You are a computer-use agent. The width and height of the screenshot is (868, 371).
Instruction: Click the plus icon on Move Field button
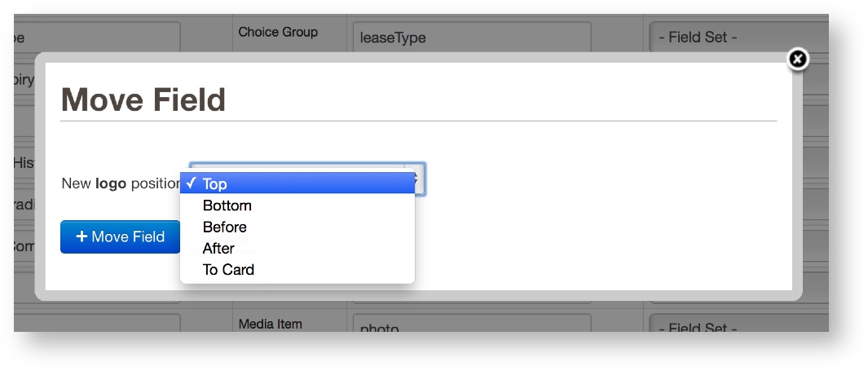pos(82,237)
